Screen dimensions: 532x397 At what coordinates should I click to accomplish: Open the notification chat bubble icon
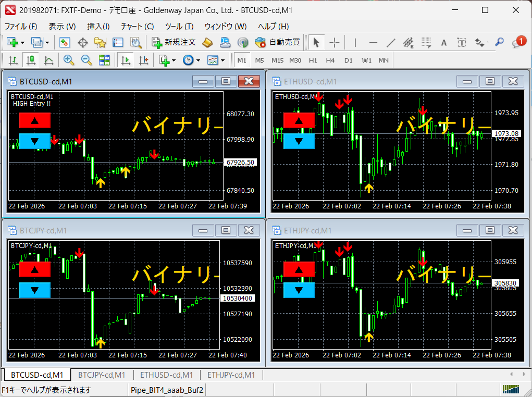518,42
